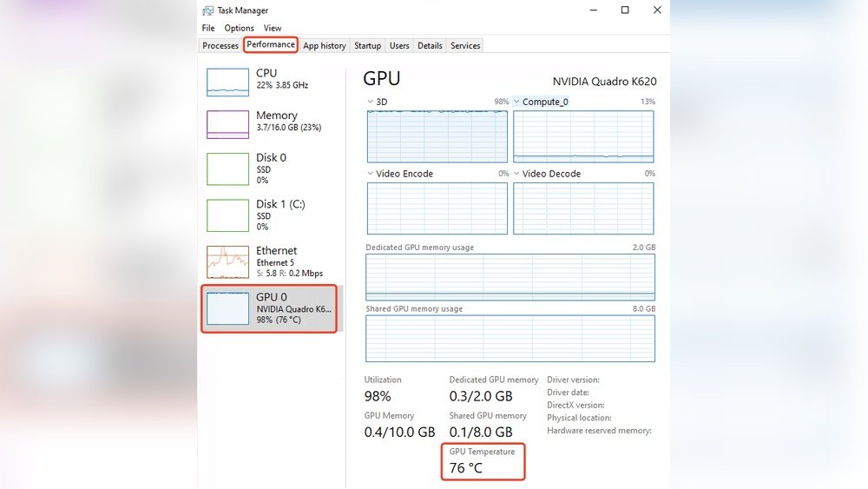Click the Dedicated GPU memory usage graph
Image resolution: width=868 pixels, height=489 pixels.
point(510,277)
